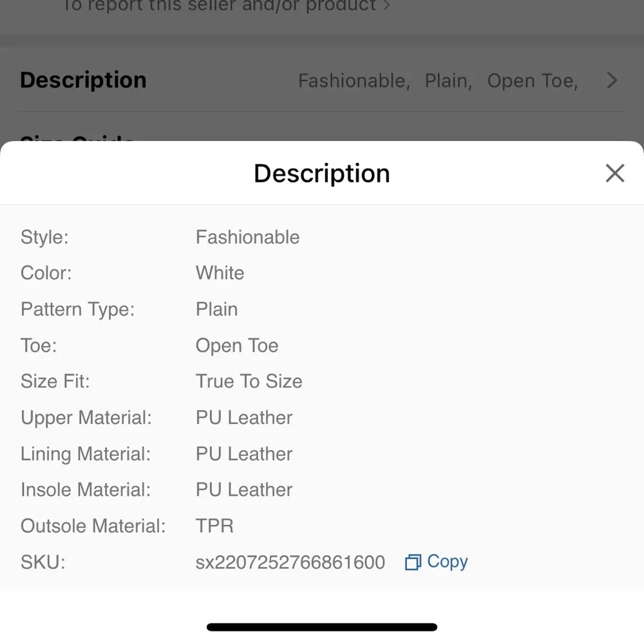Screen dimensions: 644x644
Task: Click the Lining Material label
Action: coord(85,454)
